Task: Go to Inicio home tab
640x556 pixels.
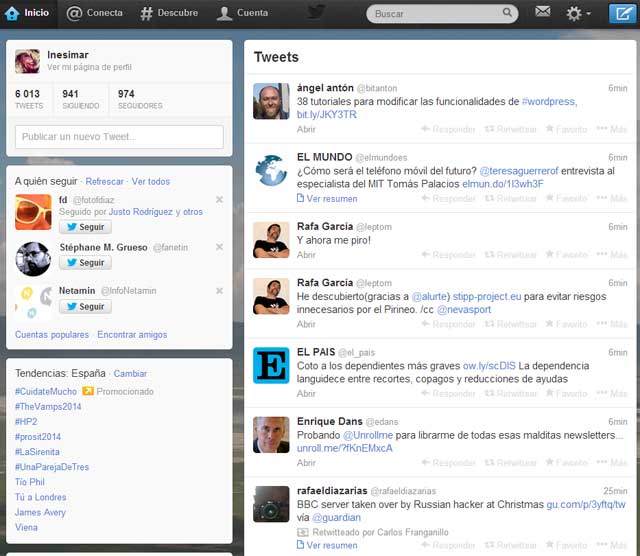Action: click(x=27, y=13)
